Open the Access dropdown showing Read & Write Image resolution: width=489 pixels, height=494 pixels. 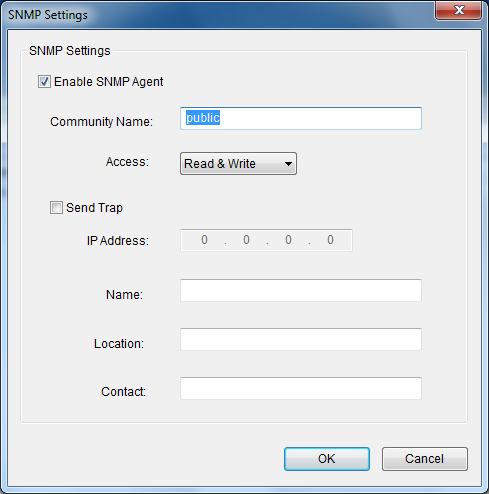coord(238,164)
